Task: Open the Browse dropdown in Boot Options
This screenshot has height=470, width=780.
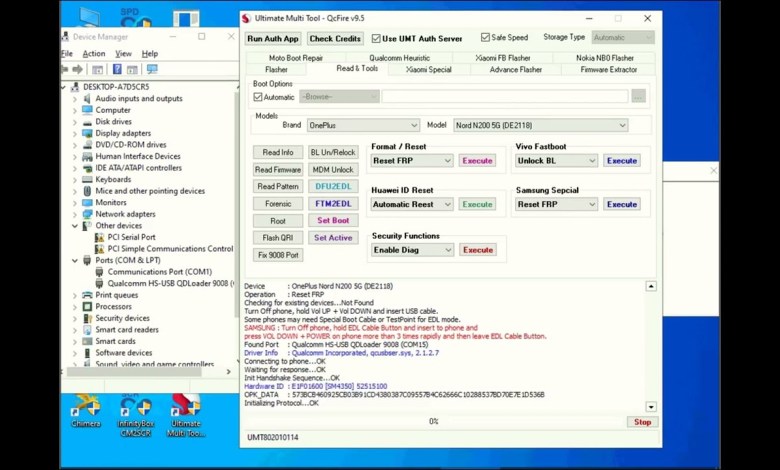Action: 339,96
